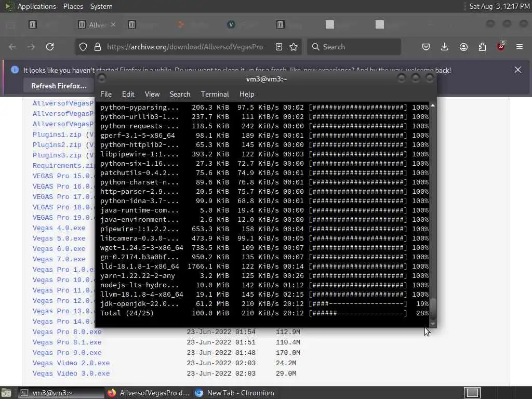Close the active Allver tab

pos(113,24)
